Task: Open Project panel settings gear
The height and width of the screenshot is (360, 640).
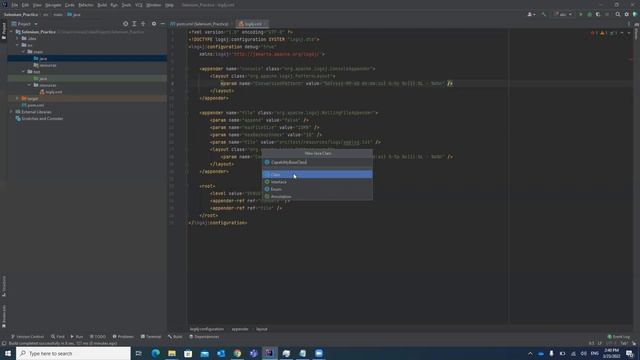Action: pyautogui.click(x=154, y=24)
